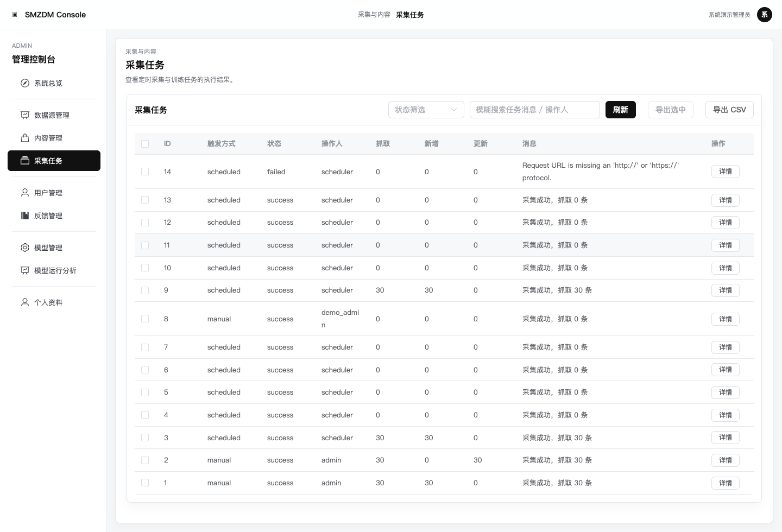
Task: Open 详情 for failed task 14
Action: click(726, 172)
